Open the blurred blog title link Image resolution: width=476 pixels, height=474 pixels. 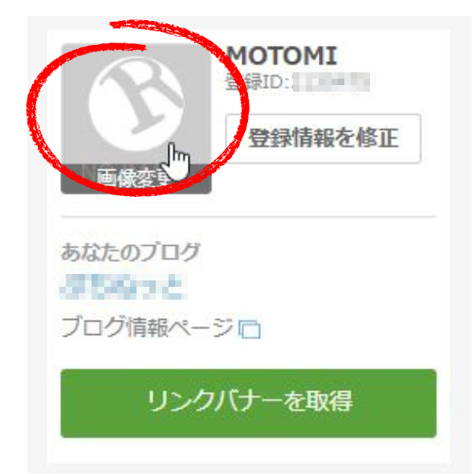tap(124, 286)
